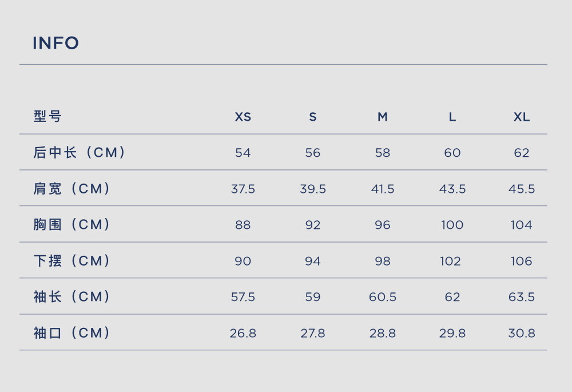Click the sleeve length value 60.5

[382, 297]
